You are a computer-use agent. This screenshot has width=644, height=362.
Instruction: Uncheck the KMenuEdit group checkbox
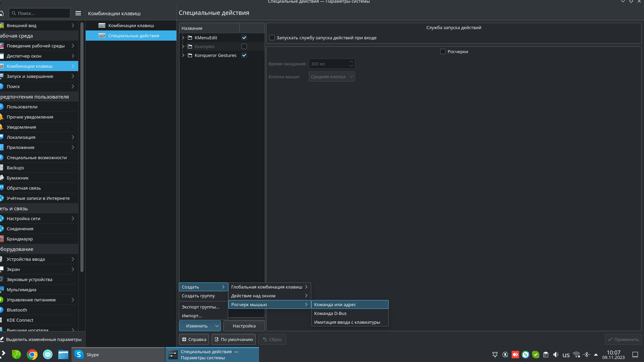click(244, 38)
